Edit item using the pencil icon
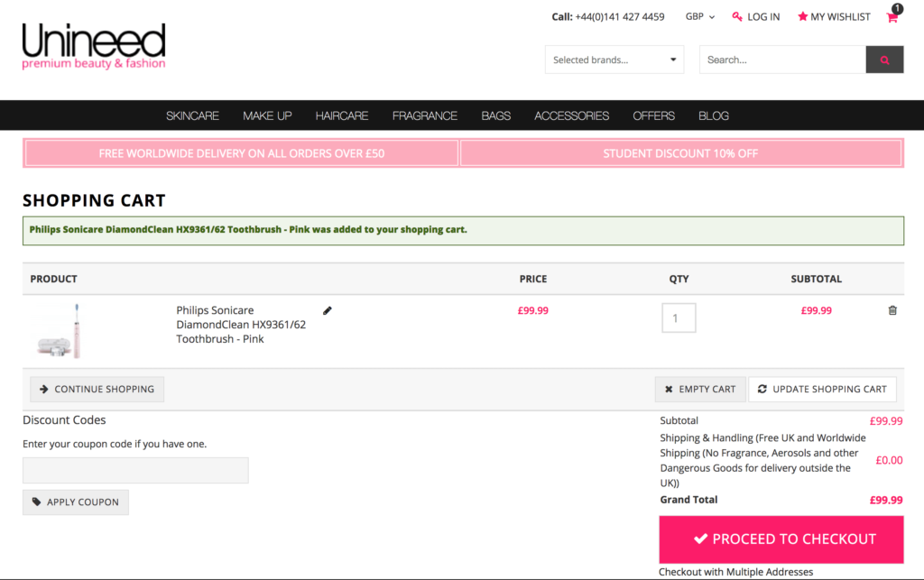924x580 pixels. tap(327, 310)
